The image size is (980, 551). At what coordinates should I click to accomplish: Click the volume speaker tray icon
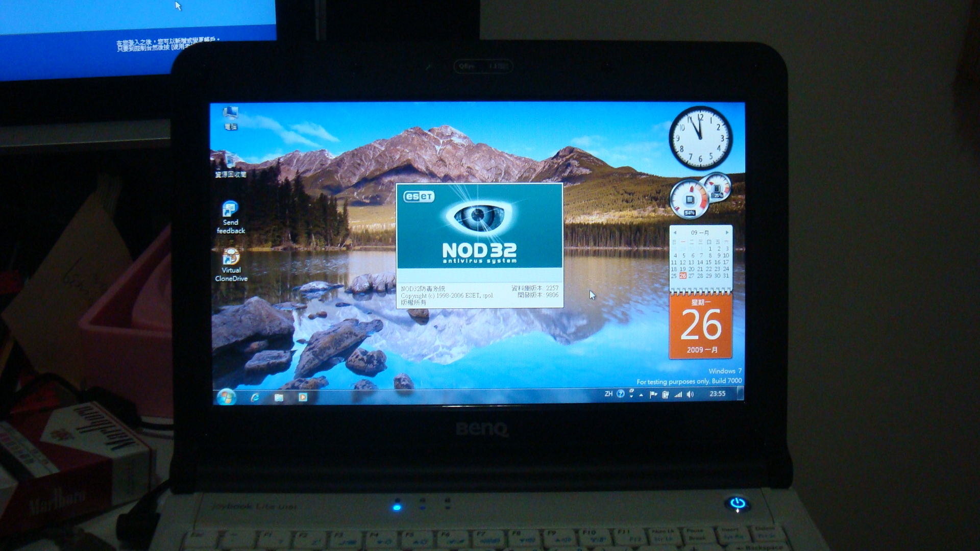click(690, 394)
